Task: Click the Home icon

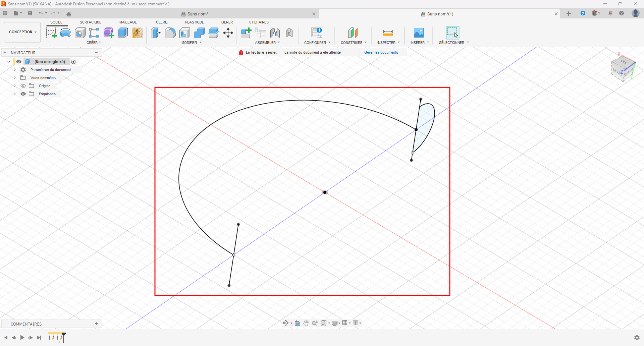Action: coord(69,14)
